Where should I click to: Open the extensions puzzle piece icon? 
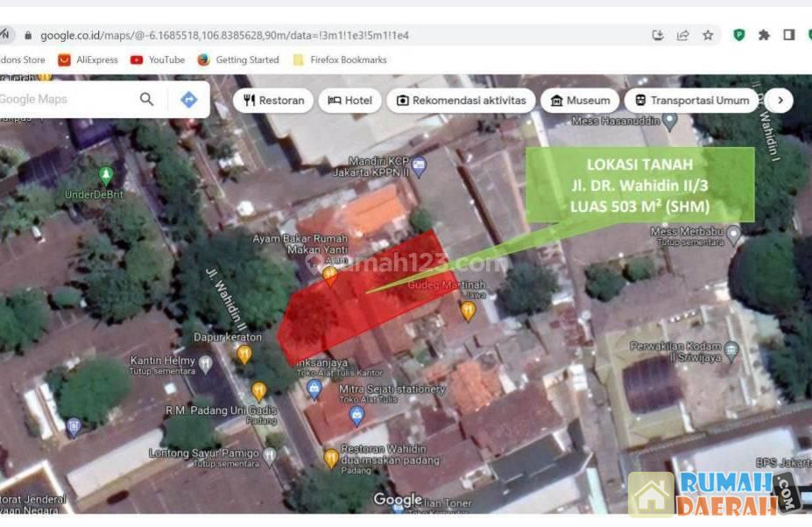click(x=764, y=35)
